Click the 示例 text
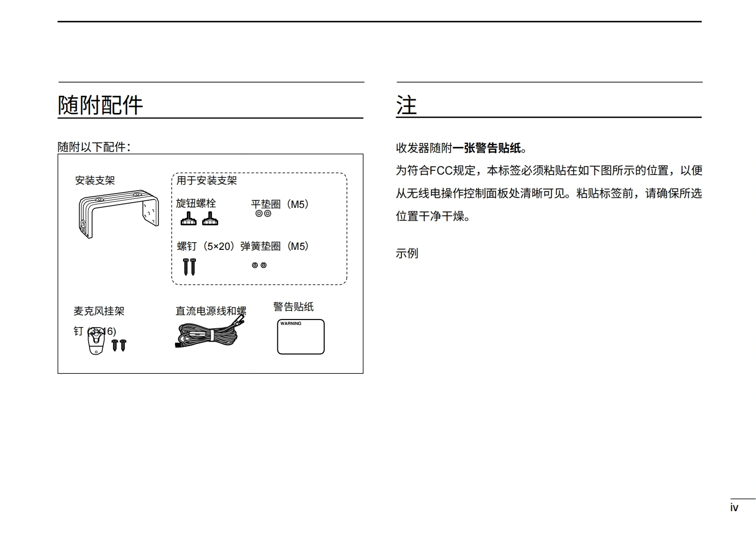Viewport: 756px width, 535px height. click(x=407, y=253)
